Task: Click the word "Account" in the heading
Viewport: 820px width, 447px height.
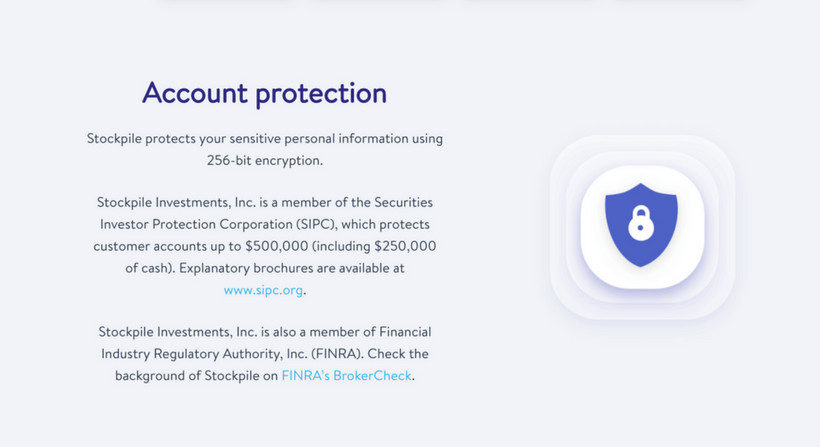Action: [x=194, y=93]
